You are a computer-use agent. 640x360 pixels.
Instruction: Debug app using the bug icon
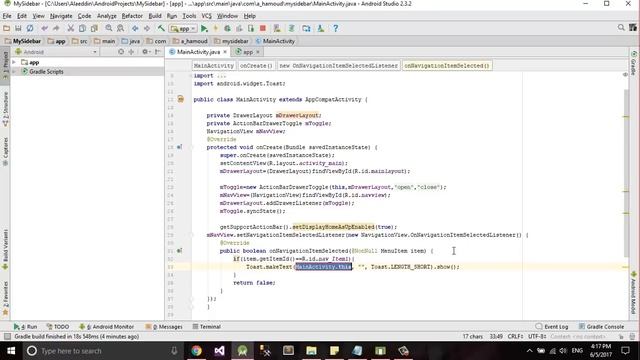point(227,28)
